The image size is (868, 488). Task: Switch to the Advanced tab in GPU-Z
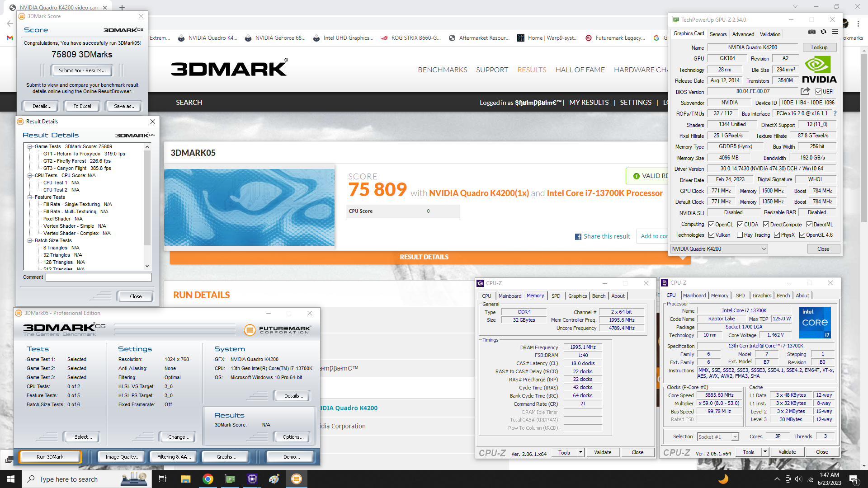pos(743,34)
